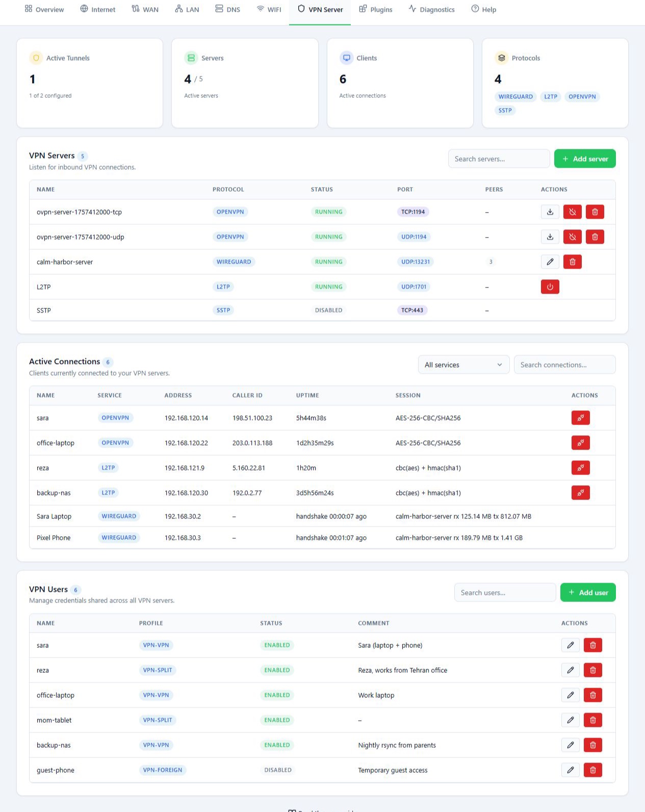
Task: Focus the Search connections field
Action: 564,365
